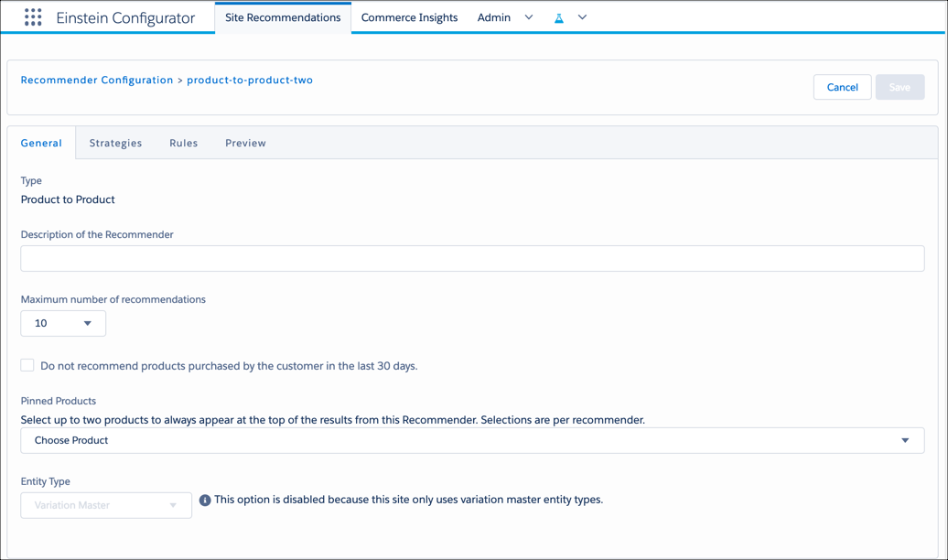This screenshot has height=560, width=948.
Task: Open the Rules tab
Action: tap(184, 143)
